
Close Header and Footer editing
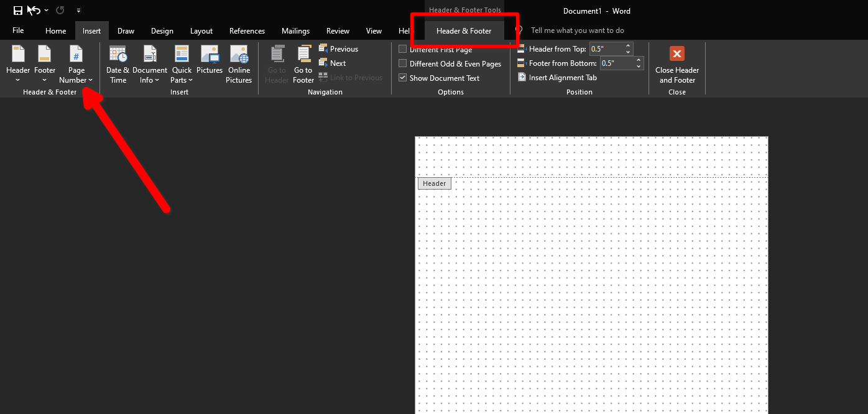click(677, 65)
